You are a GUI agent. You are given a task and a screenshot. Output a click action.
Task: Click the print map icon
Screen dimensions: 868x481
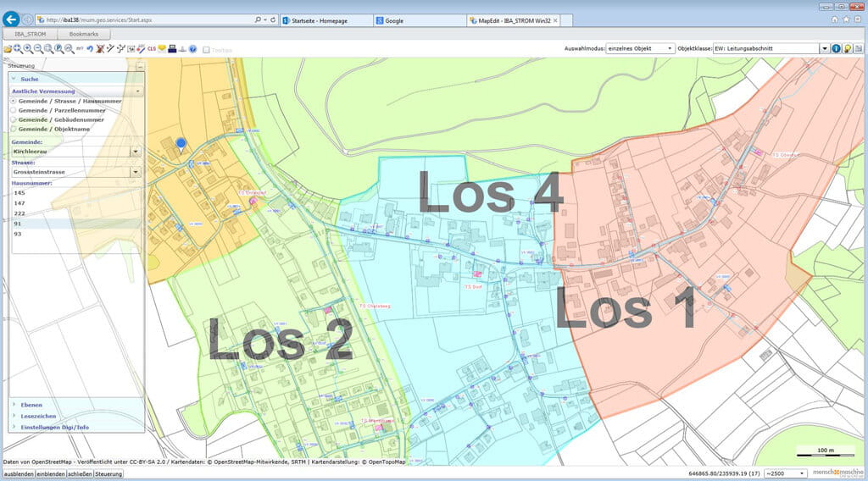tap(171, 49)
